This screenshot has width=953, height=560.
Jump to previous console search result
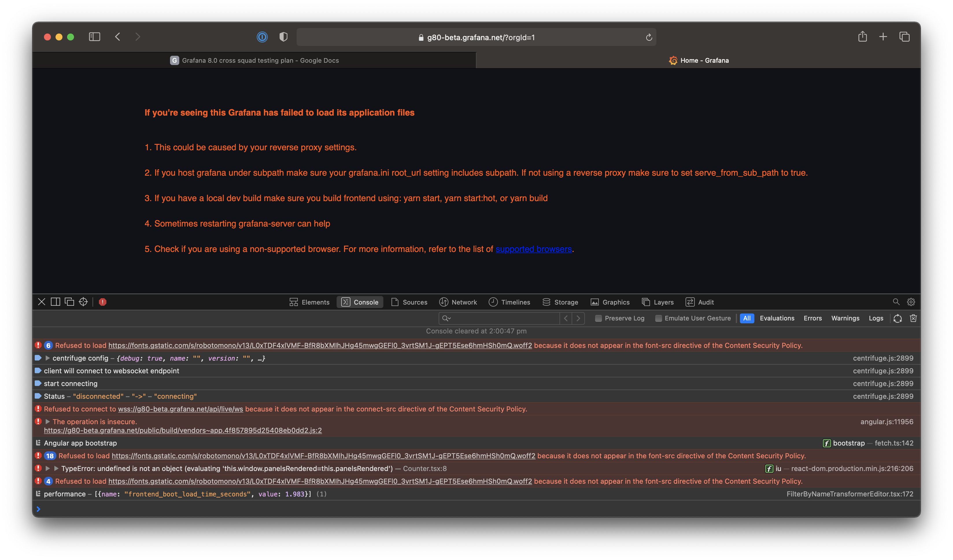[566, 318]
